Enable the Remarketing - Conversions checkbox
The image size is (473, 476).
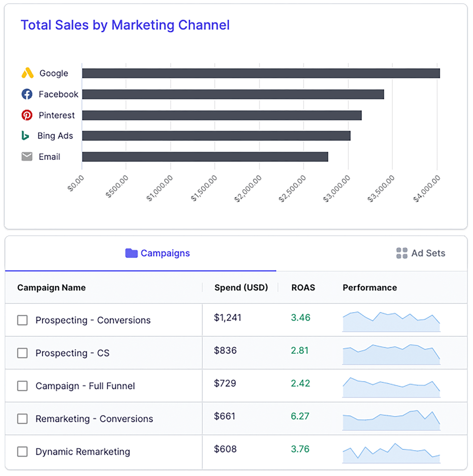click(22, 419)
